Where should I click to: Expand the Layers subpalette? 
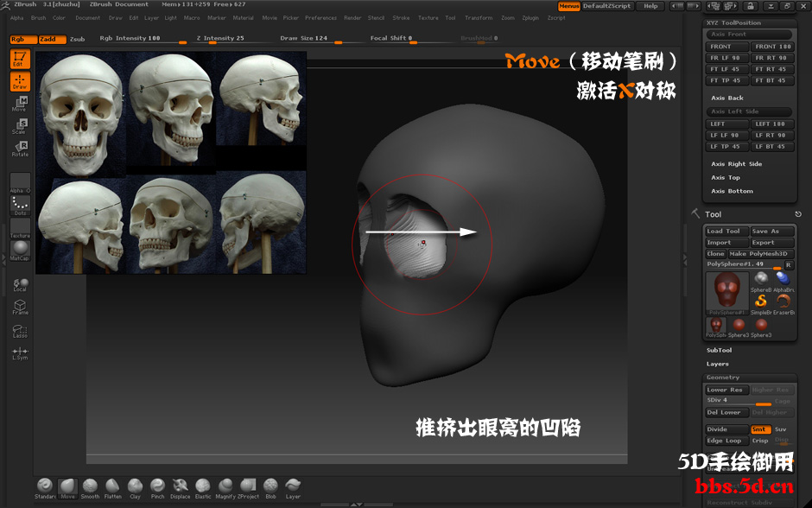[717, 364]
